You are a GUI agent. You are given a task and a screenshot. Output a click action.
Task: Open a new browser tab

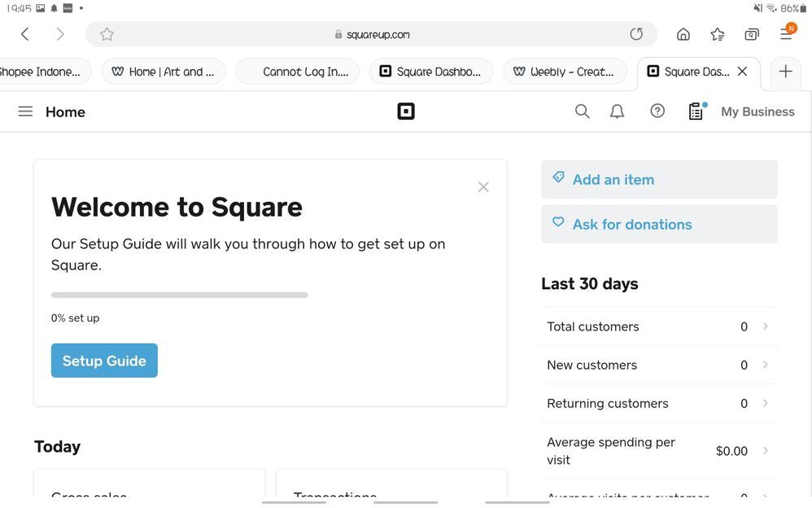click(x=786, y=72)
